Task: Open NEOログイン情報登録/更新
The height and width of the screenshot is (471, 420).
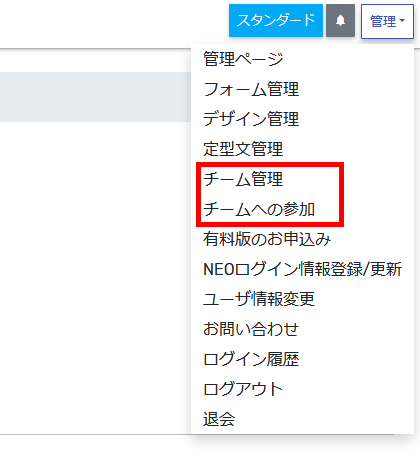Action: [302, 269]
